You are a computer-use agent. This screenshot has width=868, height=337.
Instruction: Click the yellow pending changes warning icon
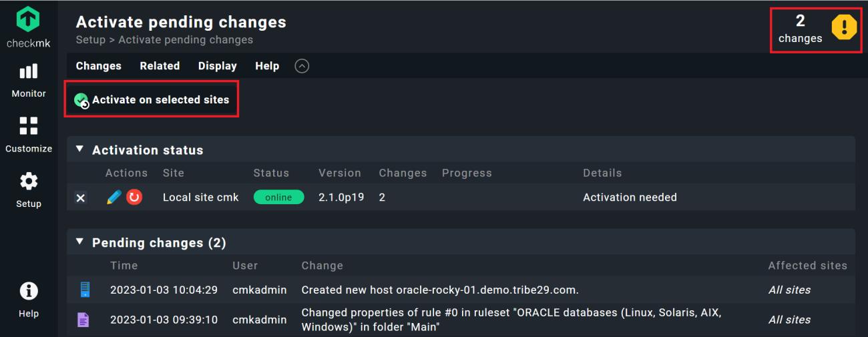[x=844, y=27]
